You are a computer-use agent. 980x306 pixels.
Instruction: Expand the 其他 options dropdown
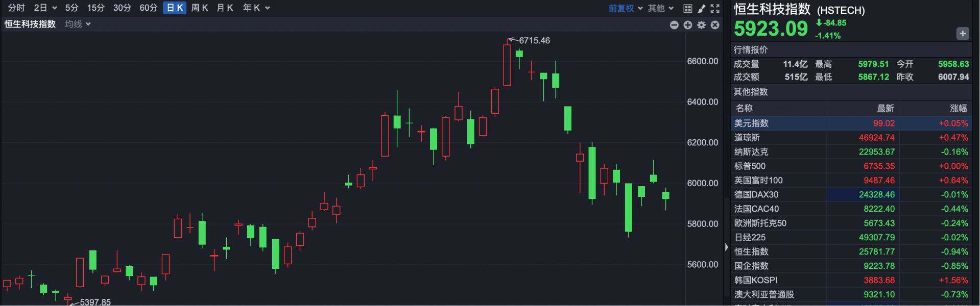pyautogui.click(x=661, y=8)
